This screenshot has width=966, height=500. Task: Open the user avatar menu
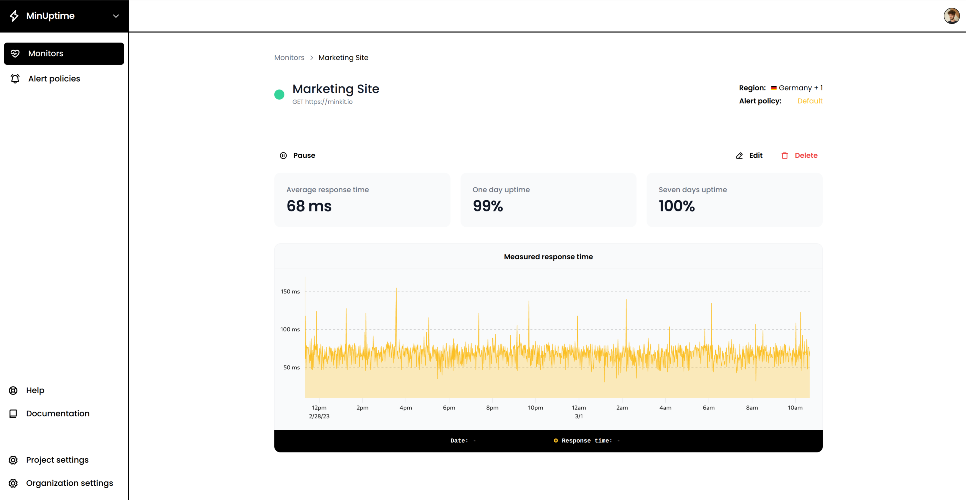coord(951,15)
